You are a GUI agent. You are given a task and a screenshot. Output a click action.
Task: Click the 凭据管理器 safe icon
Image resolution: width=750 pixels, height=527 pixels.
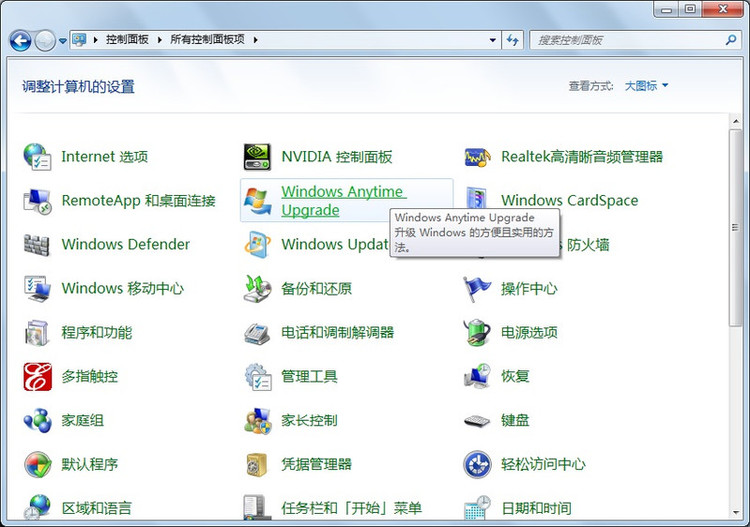(257, 464)
